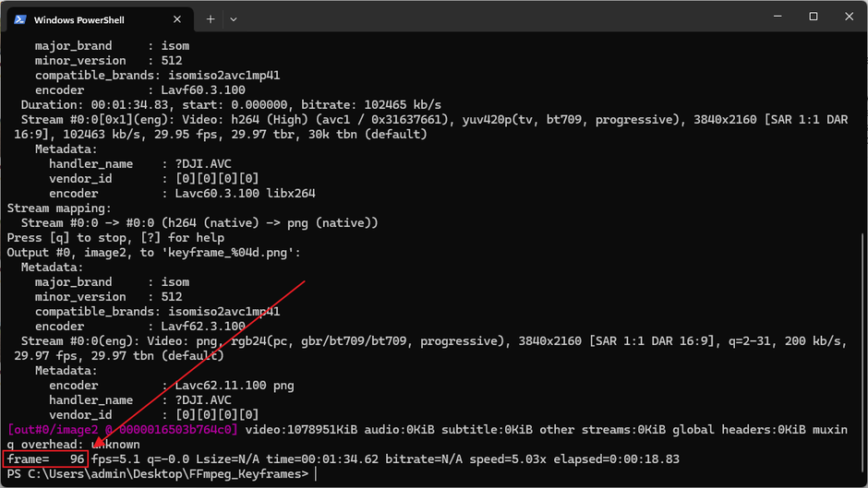The width and height of the screenshot is (868, 488).
Task: Click the 'Duration: 00:01:34.83' text
Action: click(x=154, y=104)
